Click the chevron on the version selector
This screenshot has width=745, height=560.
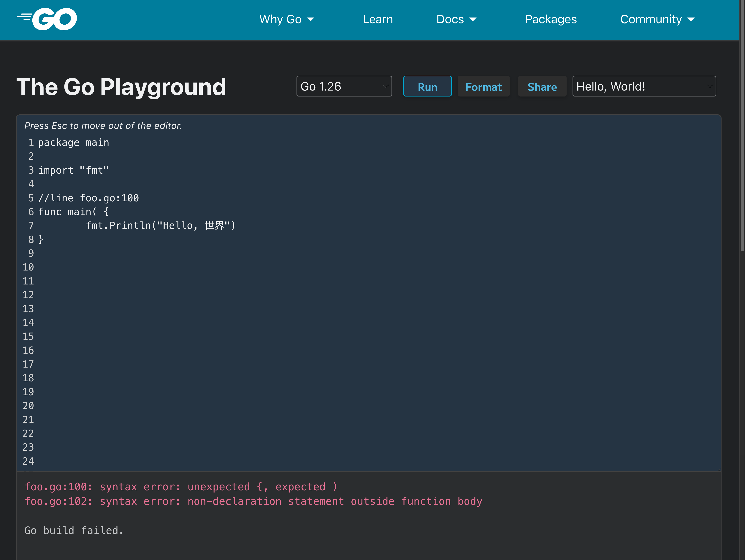coord(386,86)
